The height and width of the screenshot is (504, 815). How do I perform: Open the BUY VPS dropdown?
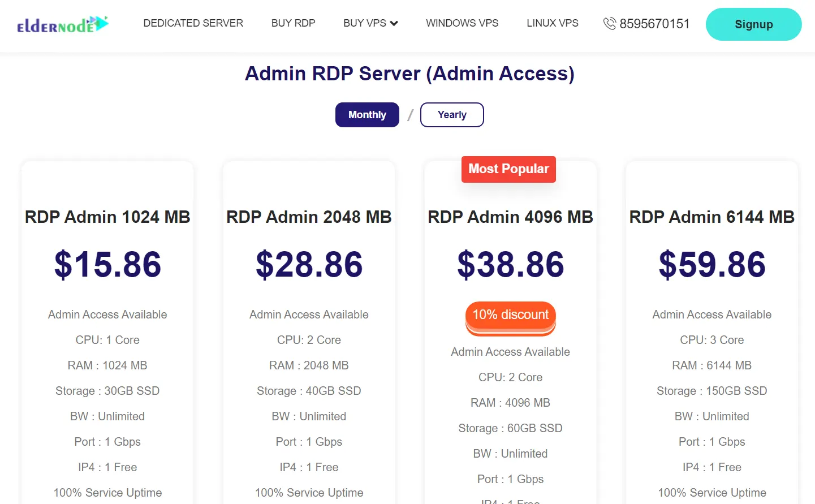[x=365, y=23]
